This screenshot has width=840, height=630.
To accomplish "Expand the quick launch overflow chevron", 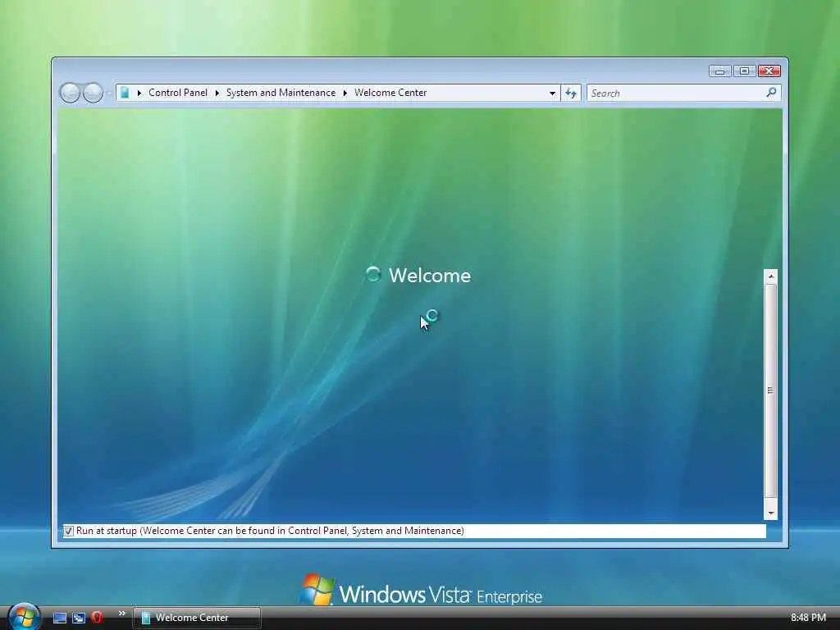I will 121,614.
